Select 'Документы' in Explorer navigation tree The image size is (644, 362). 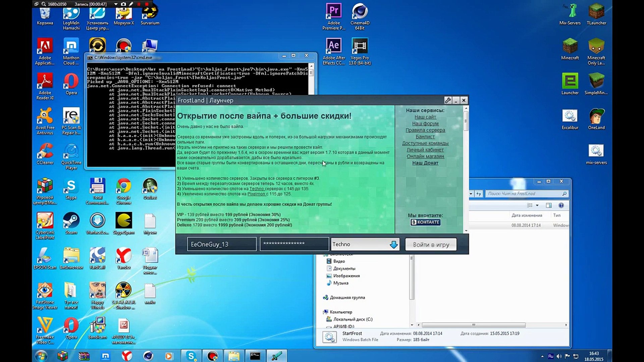(x=344, y=268)
